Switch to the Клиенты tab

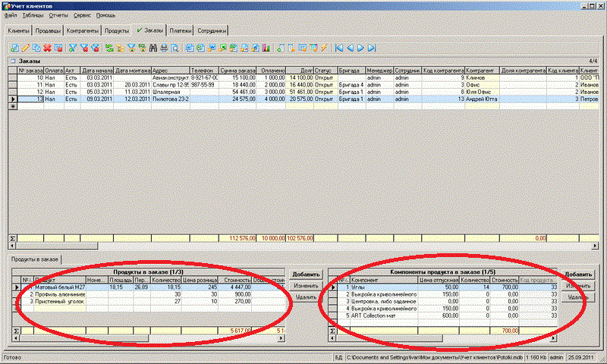(x=18, y=31)
